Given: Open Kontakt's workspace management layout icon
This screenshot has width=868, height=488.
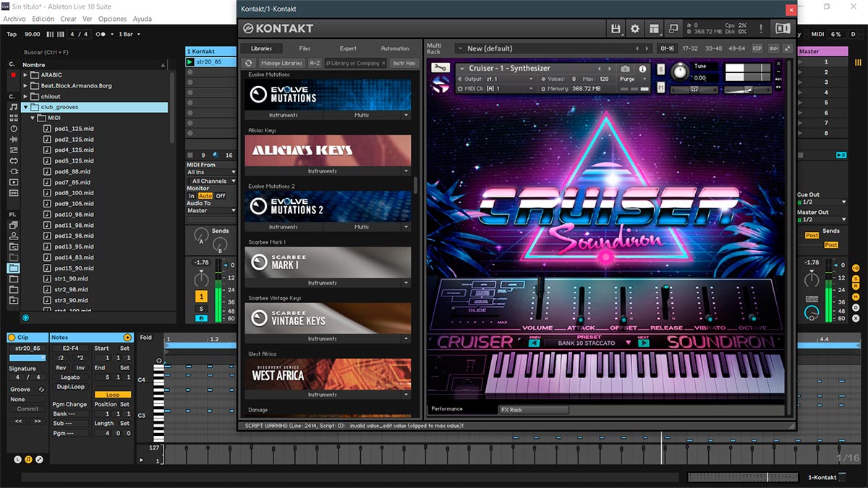Looking at the screenshot, I should click(x=655, y=28).
